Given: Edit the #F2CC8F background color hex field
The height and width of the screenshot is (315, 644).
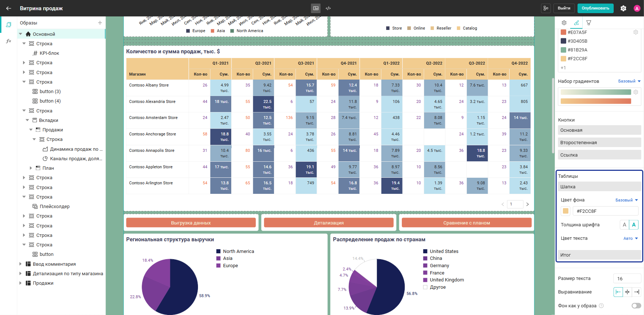Looking at the screenshot, I should [605, 211].
